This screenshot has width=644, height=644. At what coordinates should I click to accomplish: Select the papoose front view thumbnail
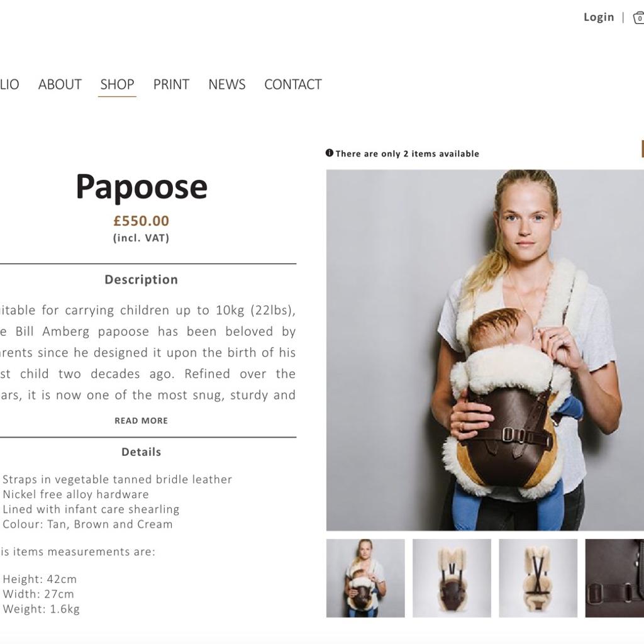point(452,578)
